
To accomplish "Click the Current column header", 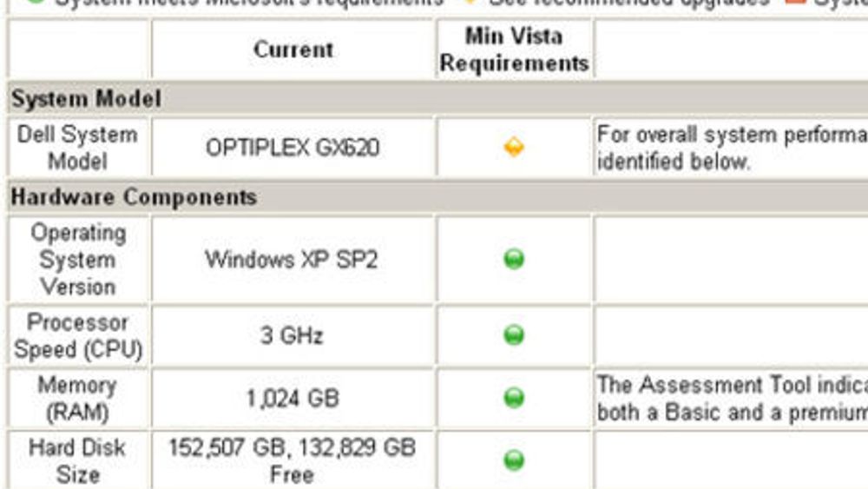I will pyautogui.click(x=293, y=50).
